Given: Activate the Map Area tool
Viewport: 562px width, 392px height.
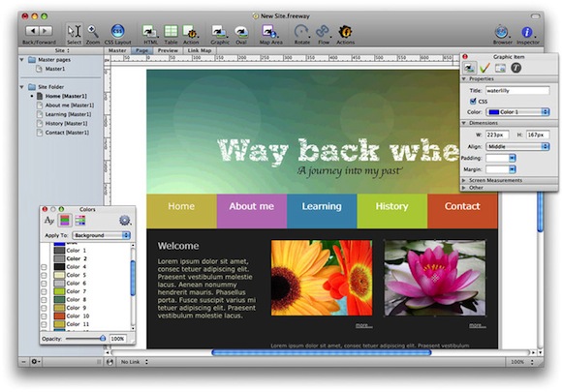Looking at the screenshot, I should tap(269, 32).
